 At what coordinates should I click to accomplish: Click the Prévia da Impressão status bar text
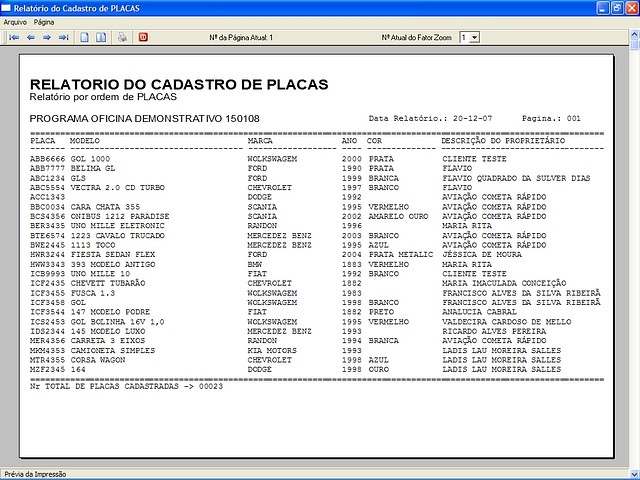35,474
